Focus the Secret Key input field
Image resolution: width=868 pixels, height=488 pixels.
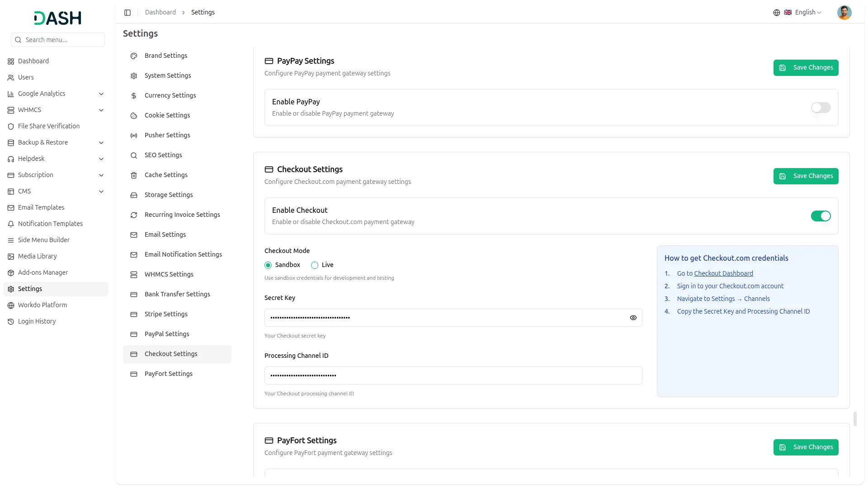point(453,318)
